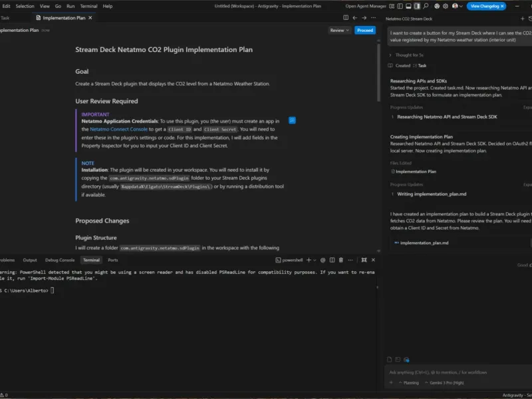Open the user account avatar dropdown
The height and width of the screenshot is (399, 532).
pyautogui.click(x=458, y=6)
